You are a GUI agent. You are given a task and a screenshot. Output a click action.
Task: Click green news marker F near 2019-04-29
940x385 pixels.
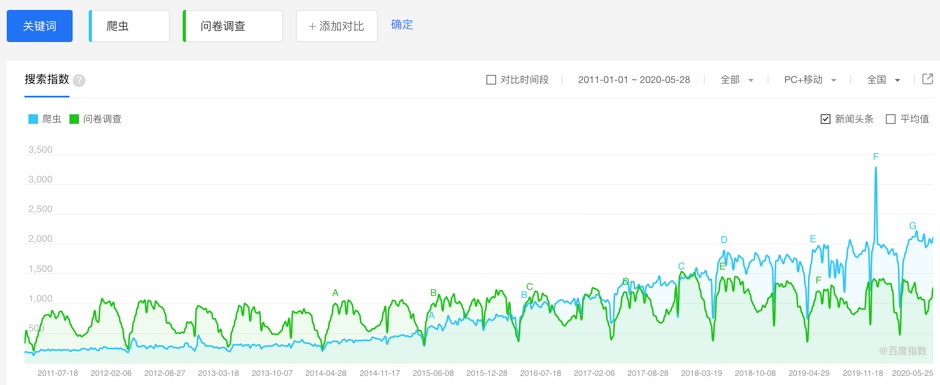[x=818, y=280]
